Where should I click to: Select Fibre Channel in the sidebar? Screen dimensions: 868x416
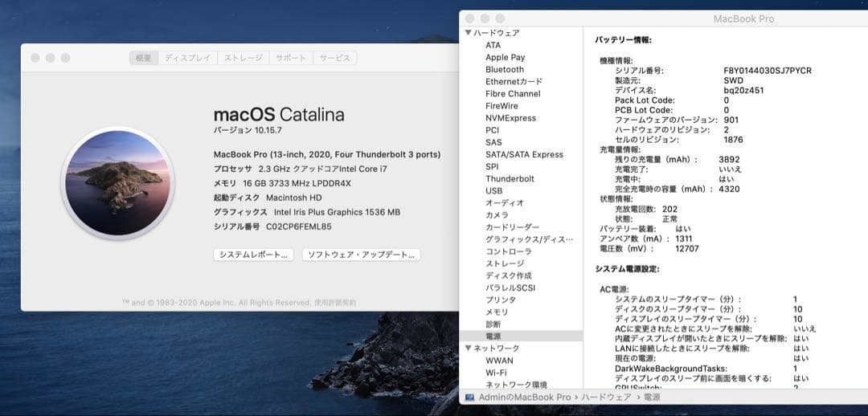pos(513,93)
